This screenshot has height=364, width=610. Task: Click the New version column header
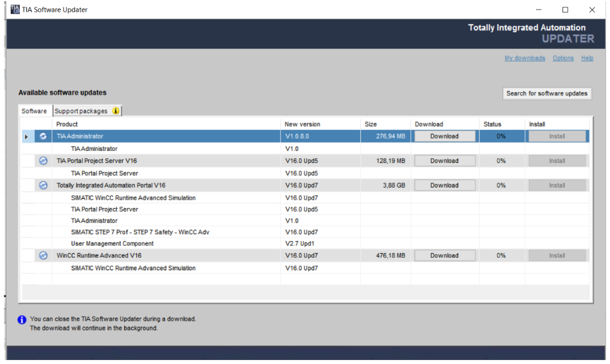320,124
